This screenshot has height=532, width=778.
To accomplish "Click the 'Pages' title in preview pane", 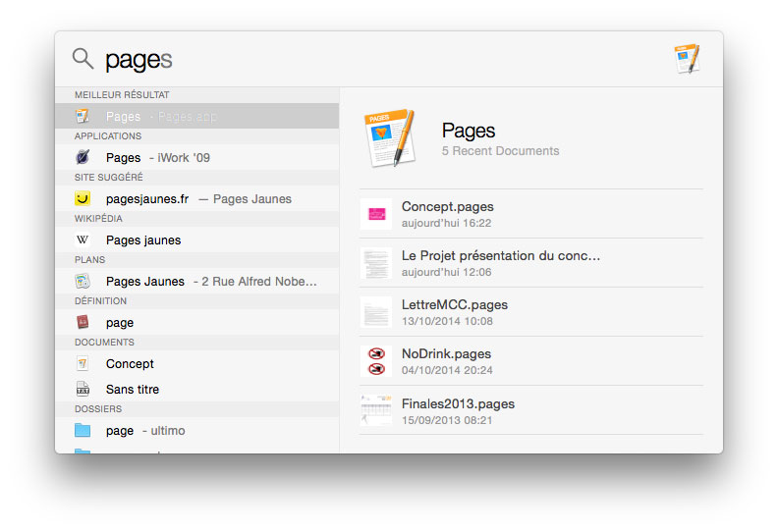I will (x=469, y=131).
